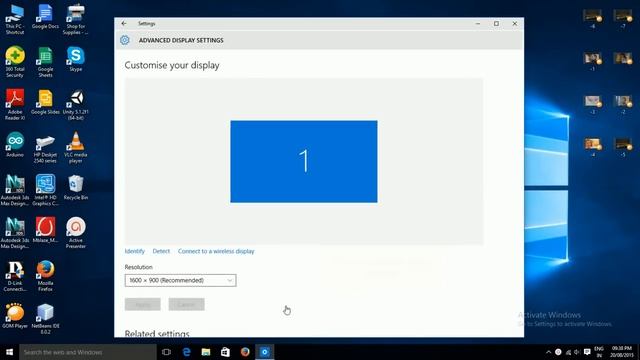Launch Microsoft Edge from the taskbar

tap(186, 352)
